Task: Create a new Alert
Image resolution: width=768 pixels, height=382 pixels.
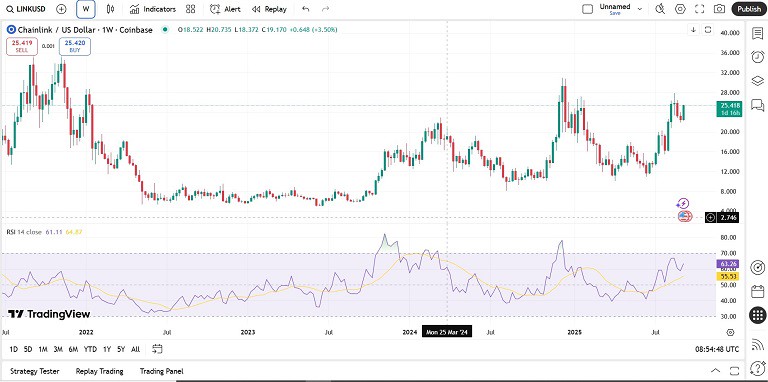Action: tap(225, 9)
